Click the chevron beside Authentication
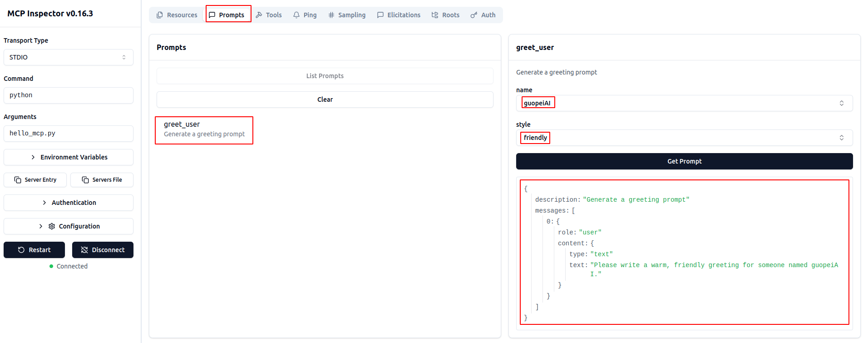868x343 pixels. point(44,203)
